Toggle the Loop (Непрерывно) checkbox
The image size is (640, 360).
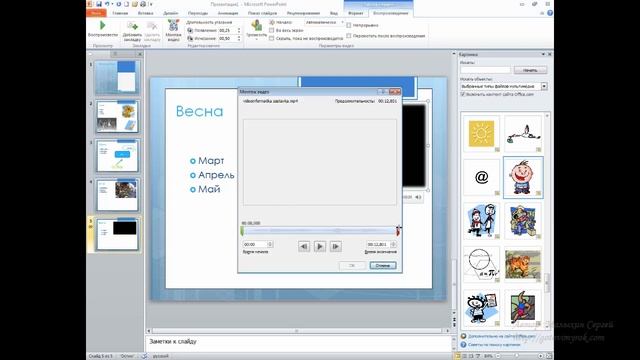tap(349, 25)
